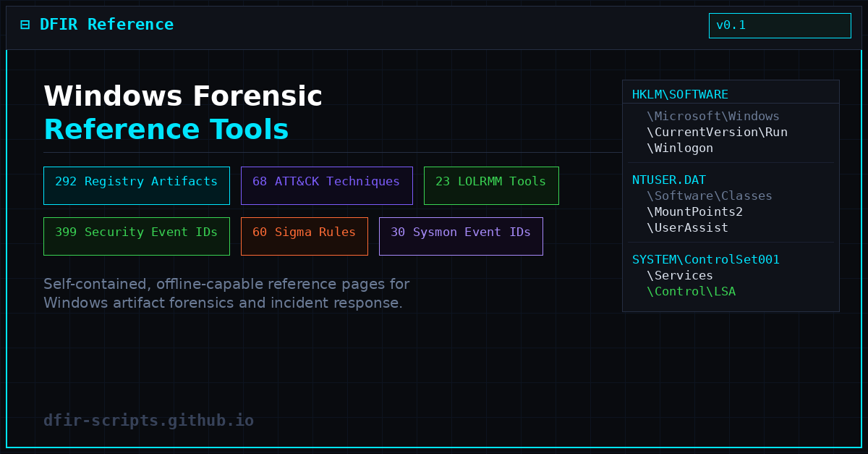Select the \Services key
This screenshot has width=868, height=454.
680,275
